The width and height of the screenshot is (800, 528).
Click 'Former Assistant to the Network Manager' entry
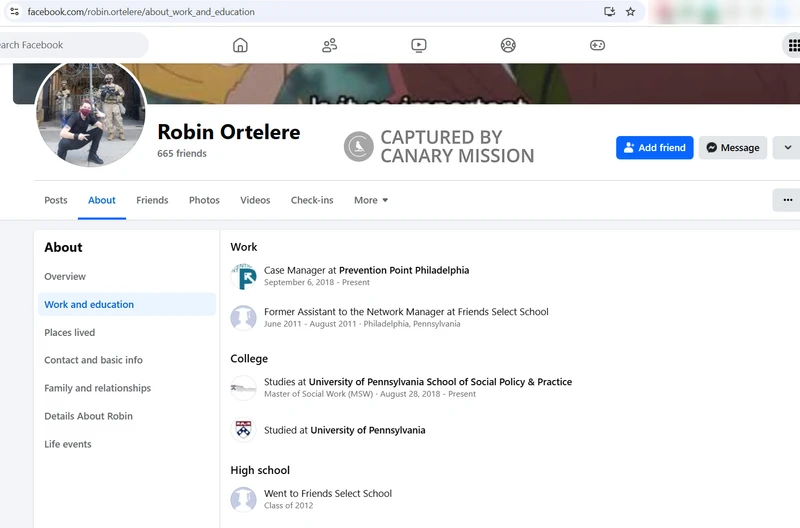point(406,312)
